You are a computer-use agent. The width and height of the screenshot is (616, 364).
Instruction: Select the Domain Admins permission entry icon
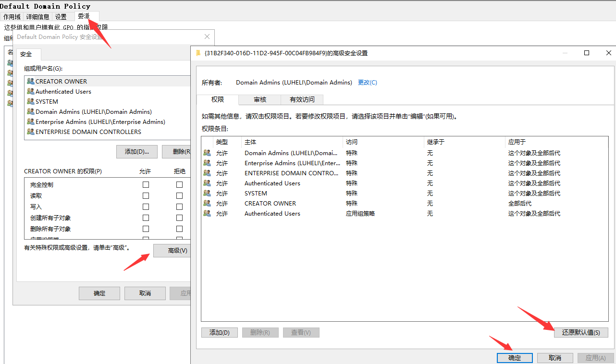pos(207,153)
